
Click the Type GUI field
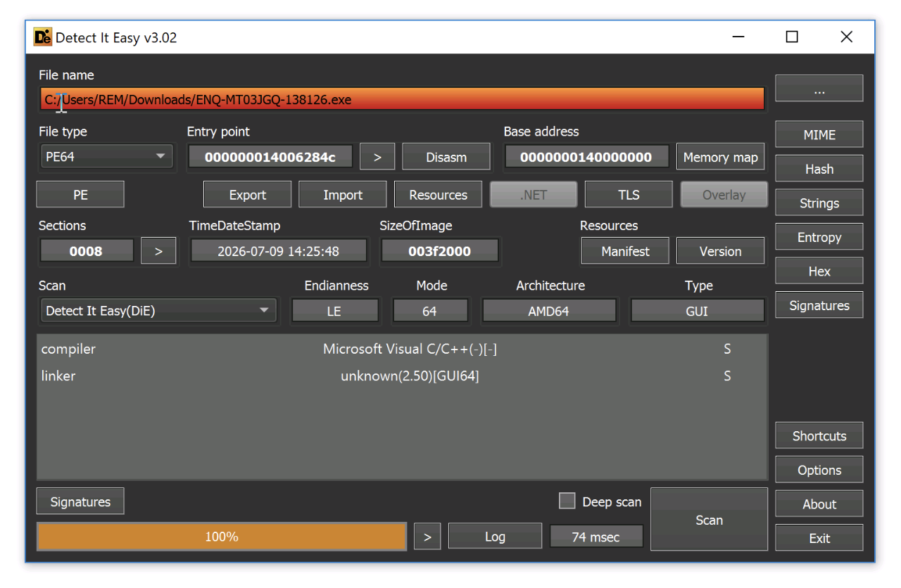(x=697, y=311)
